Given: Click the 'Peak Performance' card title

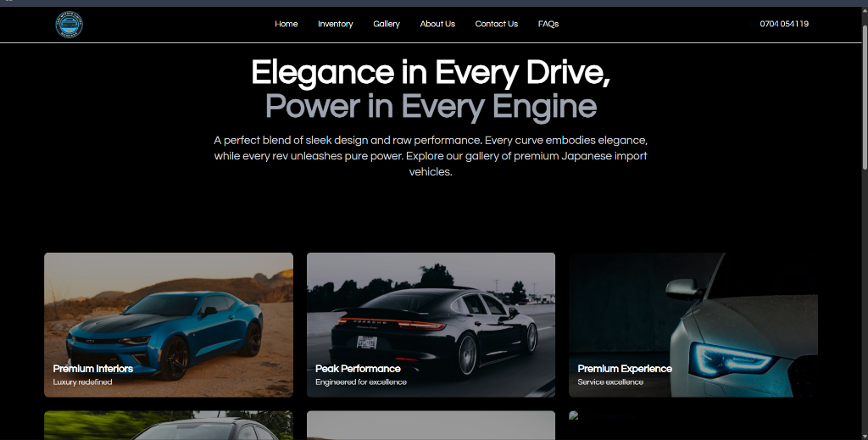Looking at the screenshot, I should 359,369.
